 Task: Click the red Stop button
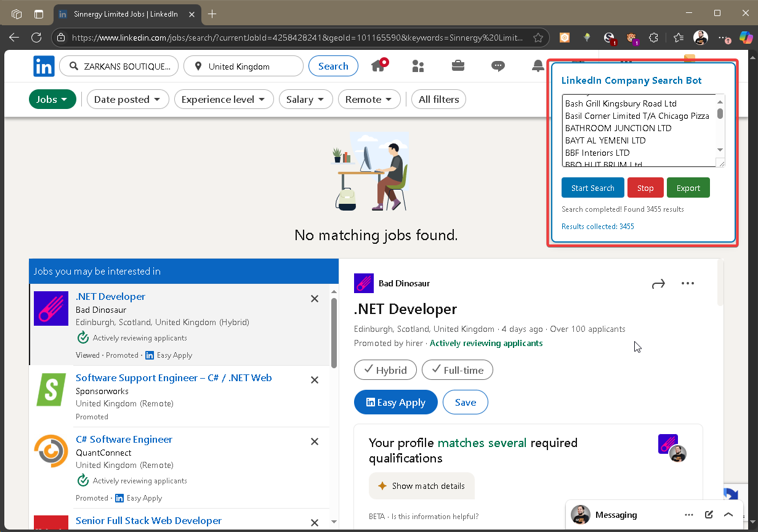click(645, 188)
